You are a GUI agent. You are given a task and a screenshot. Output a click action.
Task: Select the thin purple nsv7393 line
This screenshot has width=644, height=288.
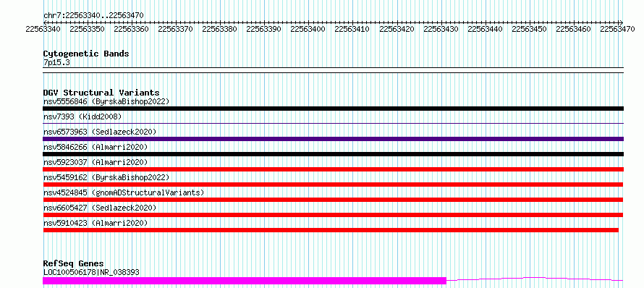tap(333, 123)
